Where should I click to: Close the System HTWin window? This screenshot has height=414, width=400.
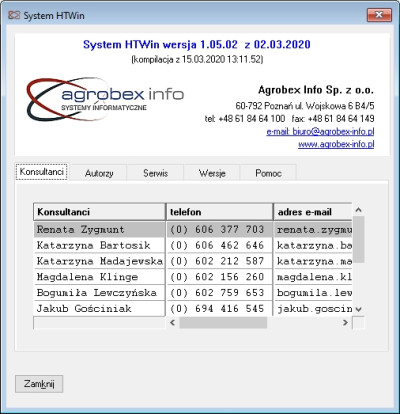click(379, 15)
